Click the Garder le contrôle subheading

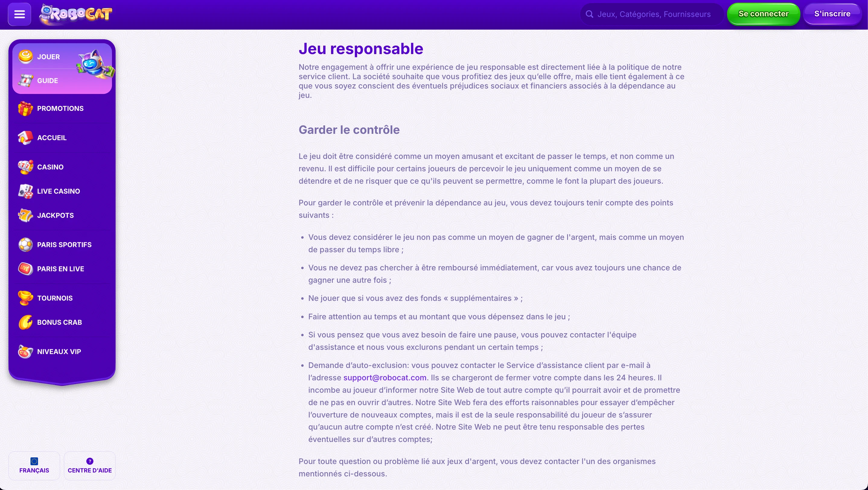point(349,130)
